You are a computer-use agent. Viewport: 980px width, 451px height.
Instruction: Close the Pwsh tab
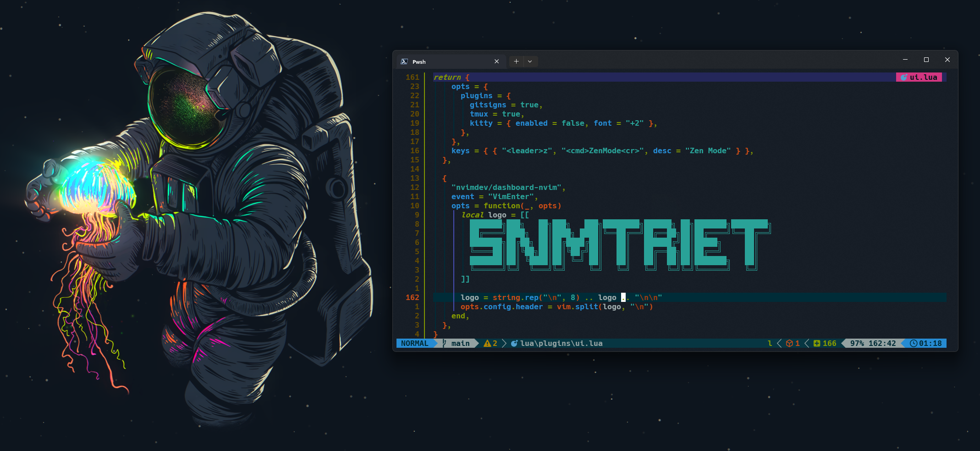tap(496, 61)
